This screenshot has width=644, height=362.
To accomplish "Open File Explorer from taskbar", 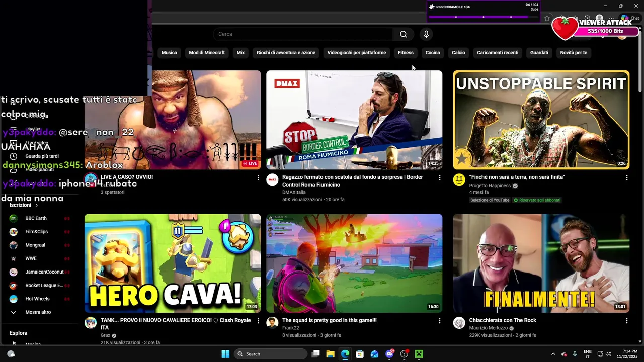I will pos(330,354).
